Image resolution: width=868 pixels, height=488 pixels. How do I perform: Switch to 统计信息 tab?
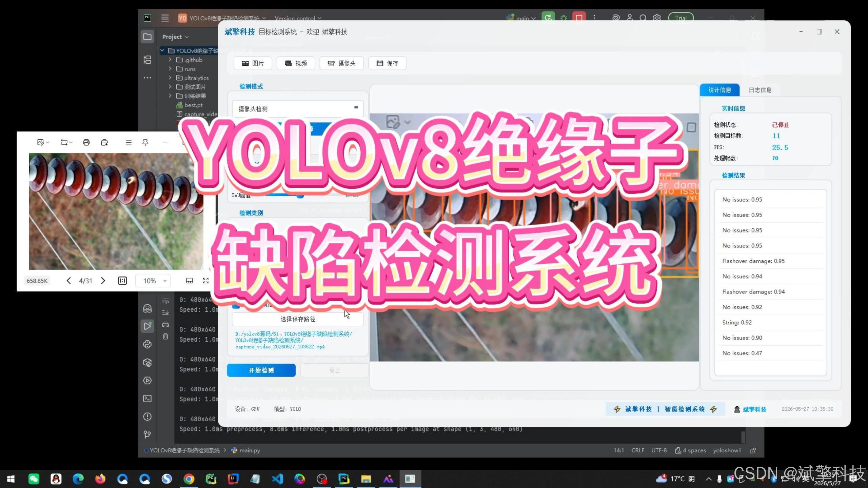pyautogui.click(x=719, y=90)
